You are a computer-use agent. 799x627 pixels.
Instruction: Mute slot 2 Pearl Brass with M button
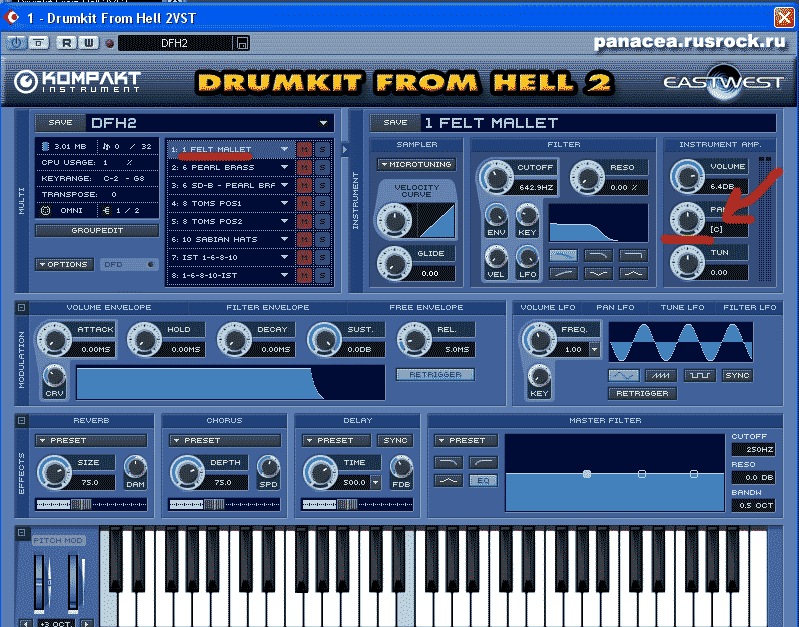coord(304,167)
